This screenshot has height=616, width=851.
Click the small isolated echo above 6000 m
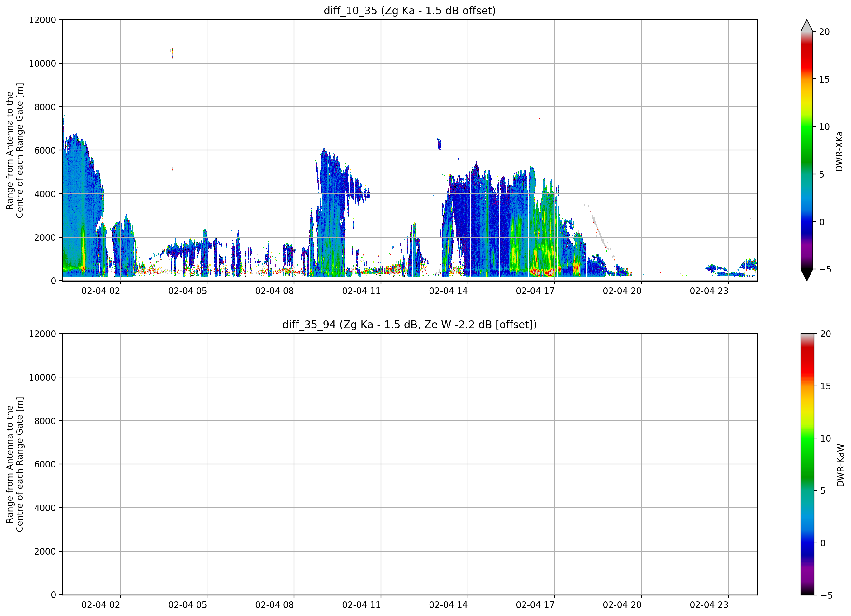(x=440, y=145)
